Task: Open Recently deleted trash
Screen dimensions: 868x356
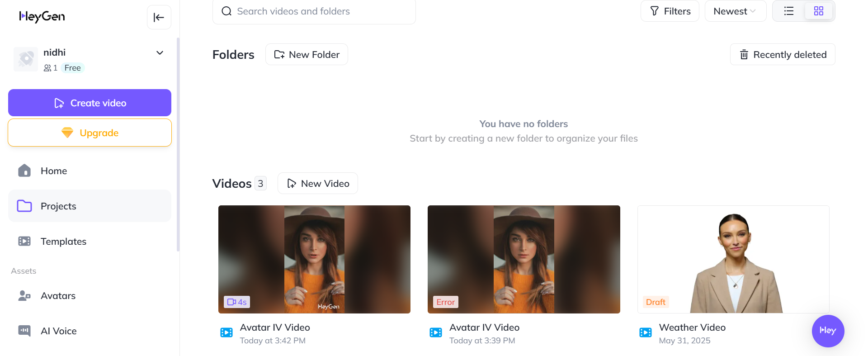Action: click(x=783, y=55)
